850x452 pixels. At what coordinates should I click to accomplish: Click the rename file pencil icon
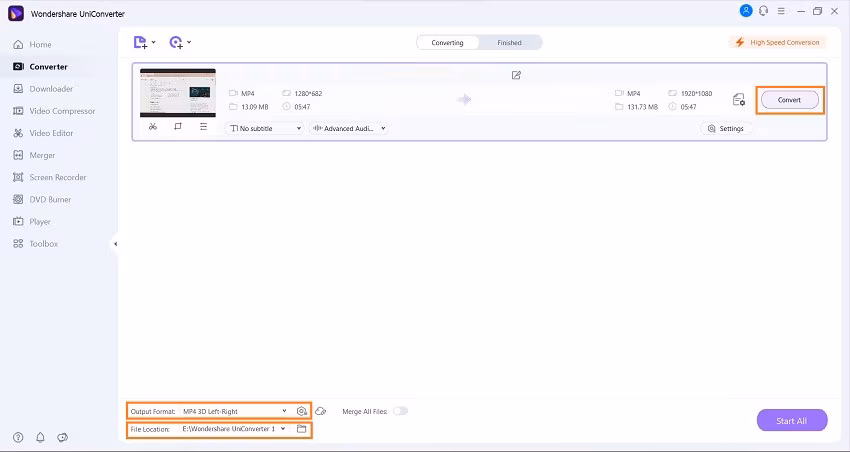[x=516, y=75]
